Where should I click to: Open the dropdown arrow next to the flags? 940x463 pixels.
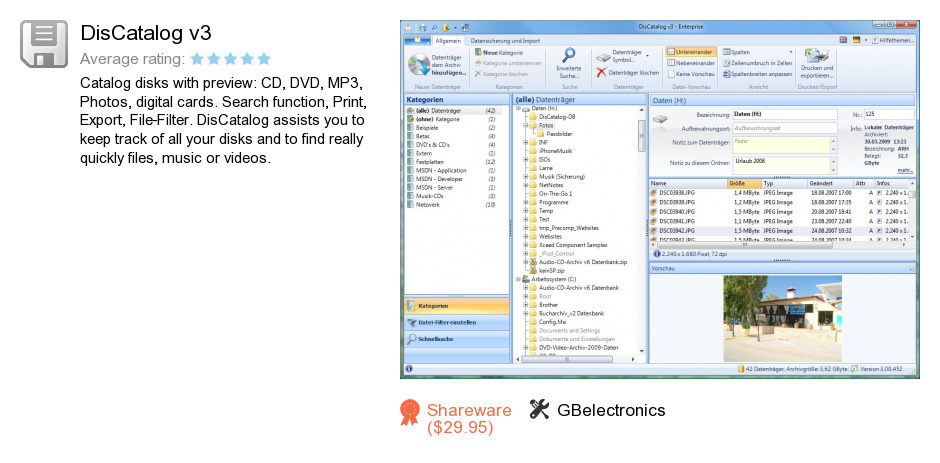click(866, 40)
